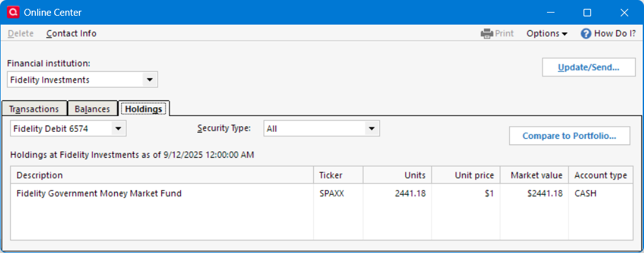The image size is (644, 253).
Task: Sort by Market value column header
Action: [534, 175]
